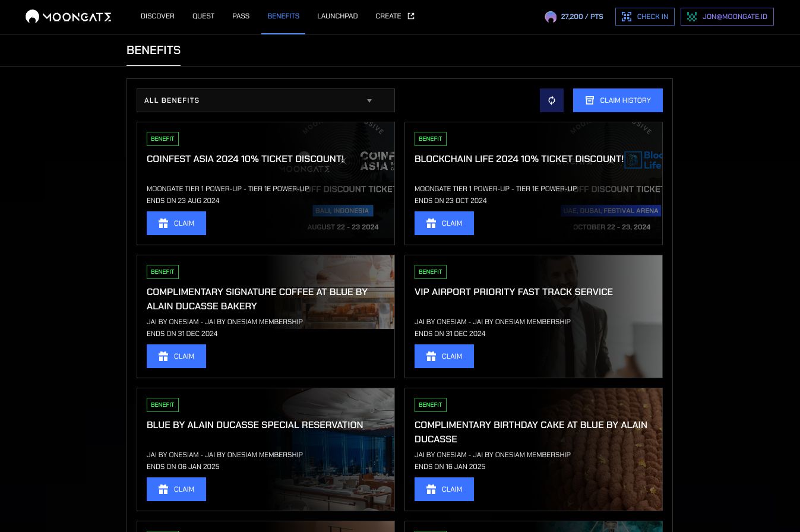Open Claim History
This screenshot has height=532, width=800.
coord(618,100)
